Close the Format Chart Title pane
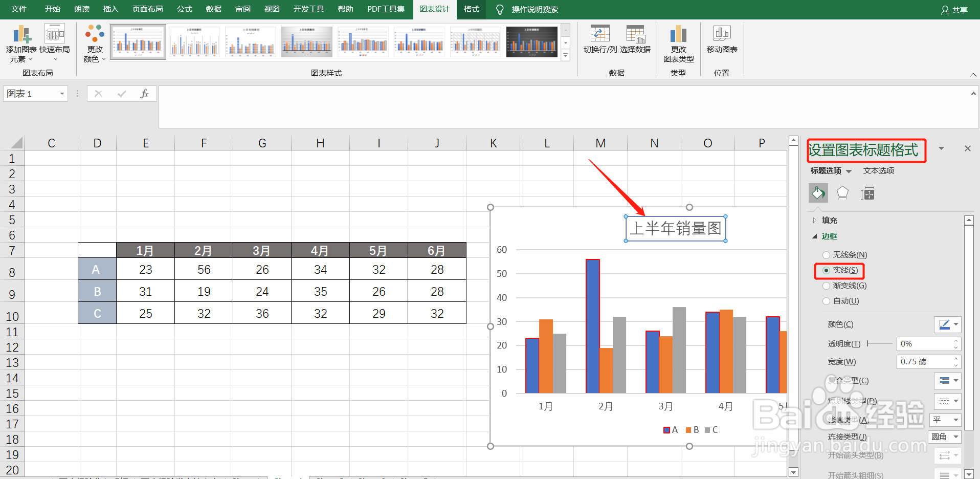This screenshot has width=980, height=479. coord(967,148)
